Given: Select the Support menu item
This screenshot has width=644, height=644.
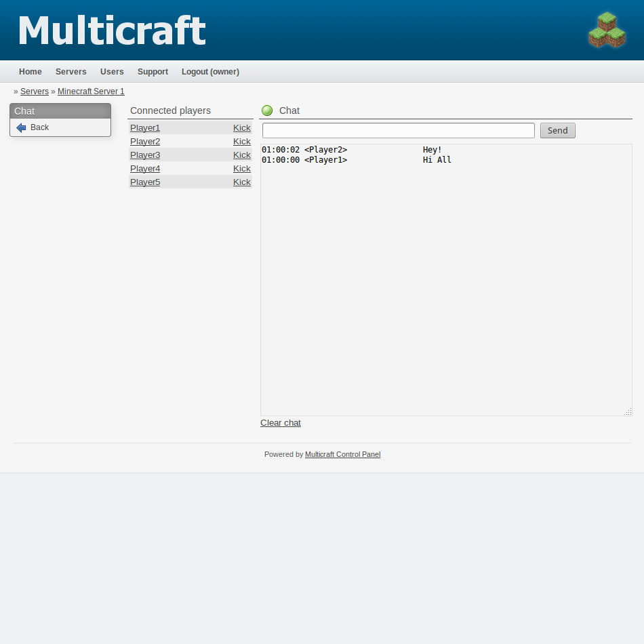Looking at the screenshot, I should [153, 71].
